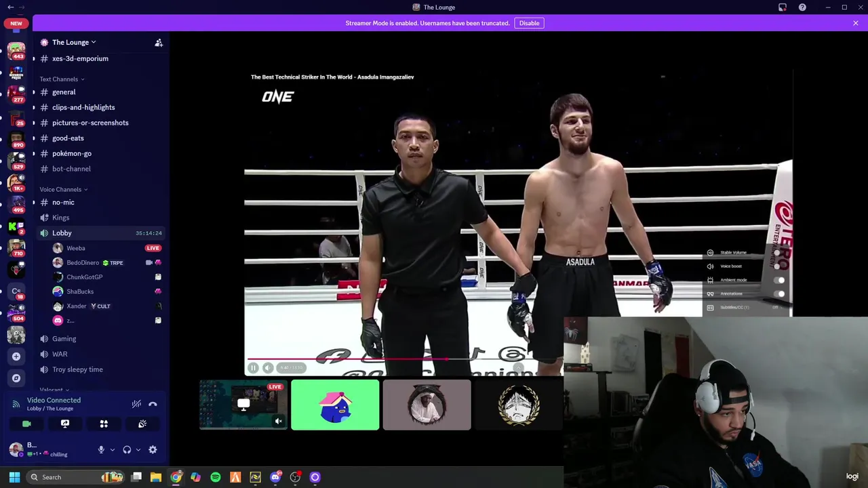Toggle noise suppression icon
Image resolution: width=868 pixels, height=488 pixels.
[x=136, y=404]
